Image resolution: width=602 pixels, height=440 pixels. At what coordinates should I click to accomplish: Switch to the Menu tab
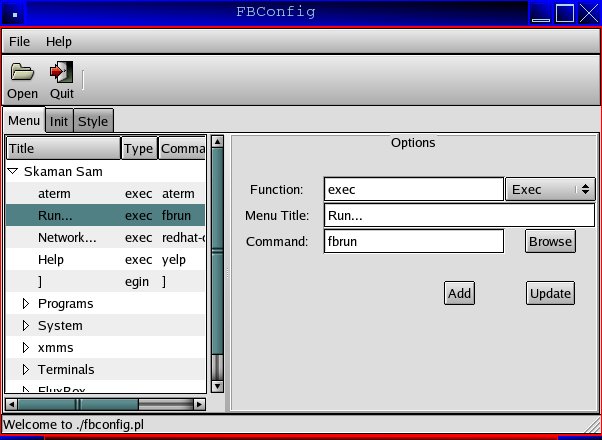tap(24, 121)
